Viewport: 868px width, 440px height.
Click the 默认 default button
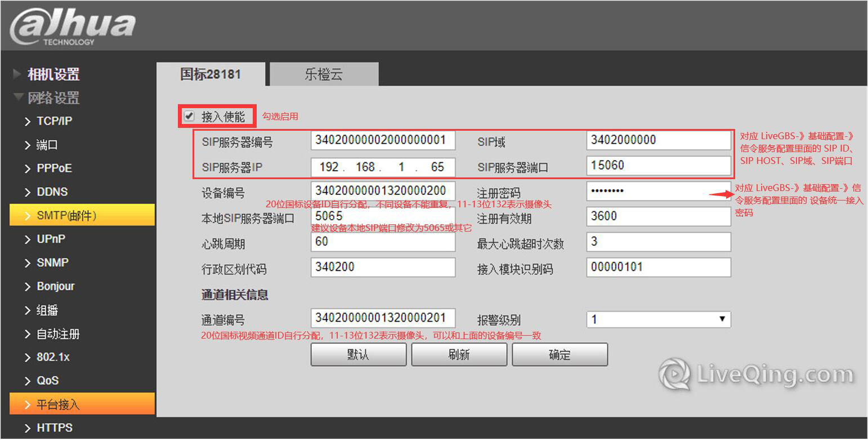click(359, 354)
